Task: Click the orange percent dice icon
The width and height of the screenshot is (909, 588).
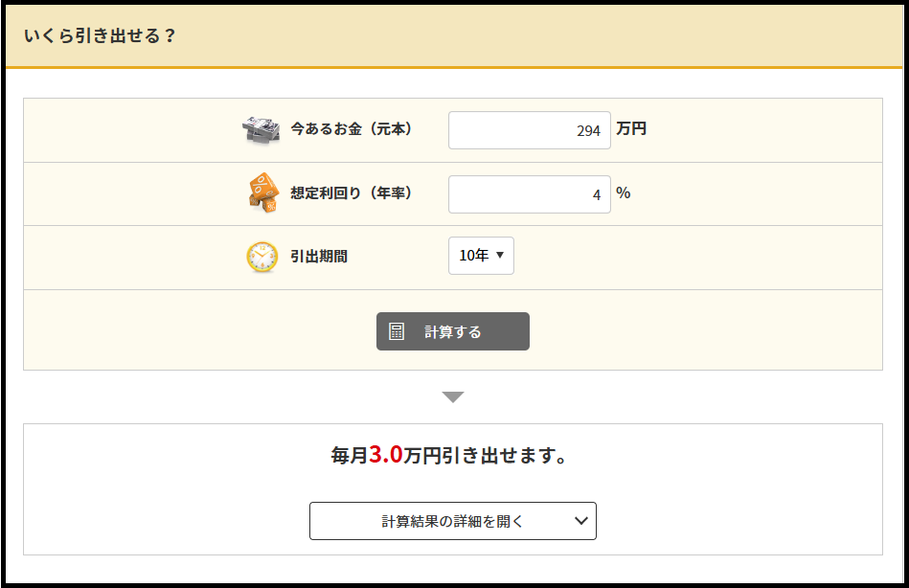Action: [x=261, y=193]
